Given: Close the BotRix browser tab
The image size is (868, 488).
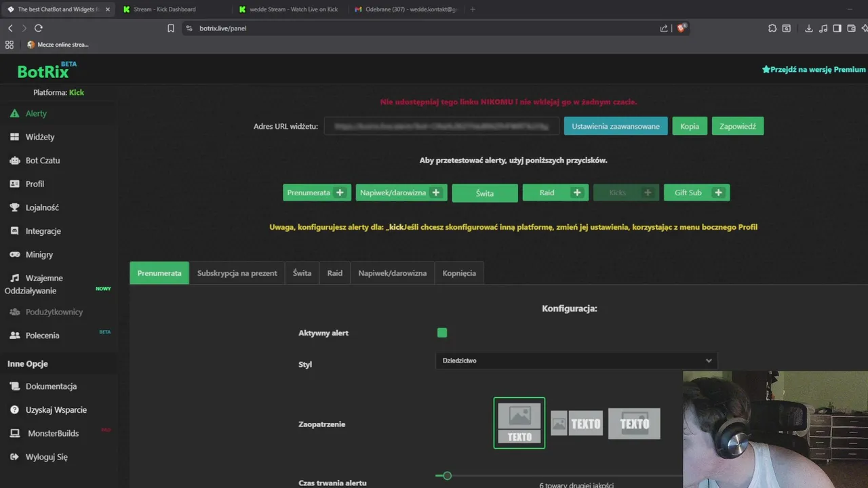Looking at the screenshot, I should (107, 9).
